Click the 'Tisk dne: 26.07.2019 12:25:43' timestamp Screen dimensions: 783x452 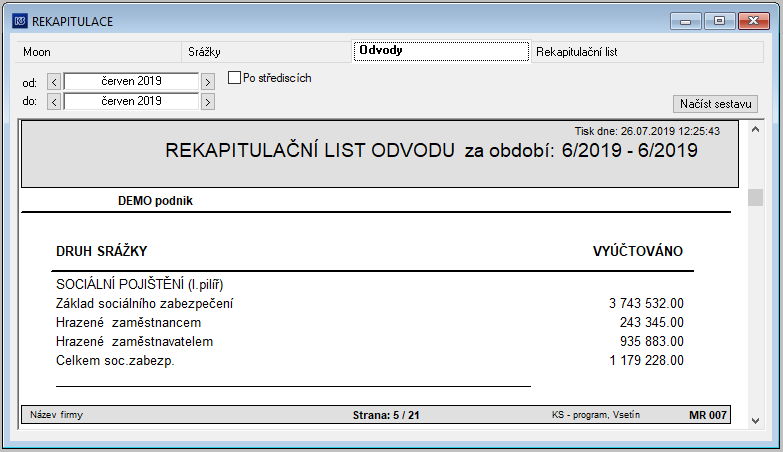tap(647, 131)
